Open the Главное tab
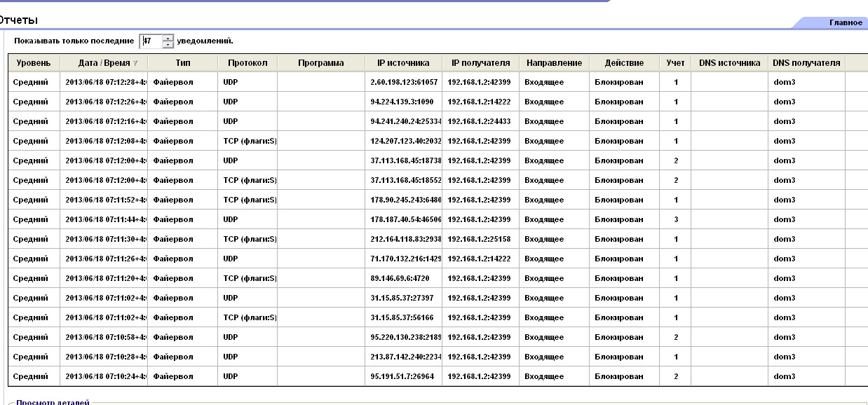The height and width of the screenshot is (405, 868). tap(845, 23)
